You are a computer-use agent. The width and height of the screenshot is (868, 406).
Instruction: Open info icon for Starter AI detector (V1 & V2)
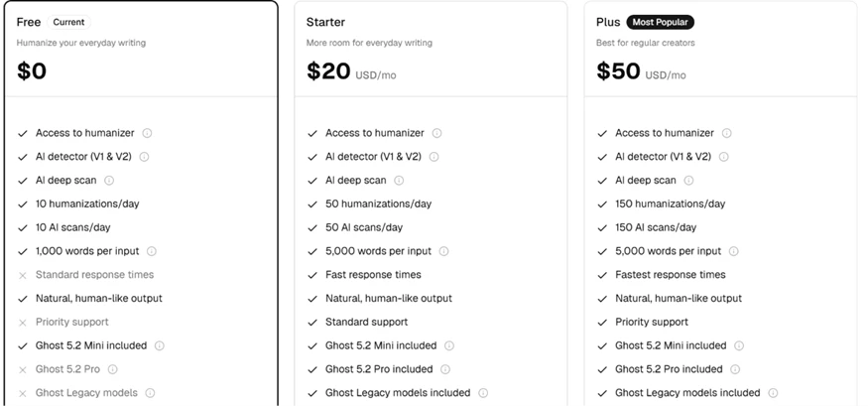(x=434, y=157)
